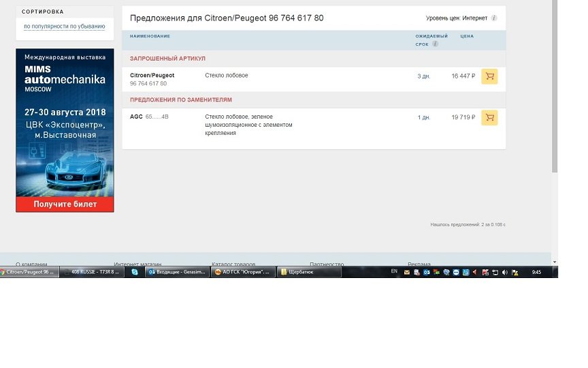Click the Цена column header
Image resolution: width=588 pixels, height=368 pixels.
tap(467, 36)
